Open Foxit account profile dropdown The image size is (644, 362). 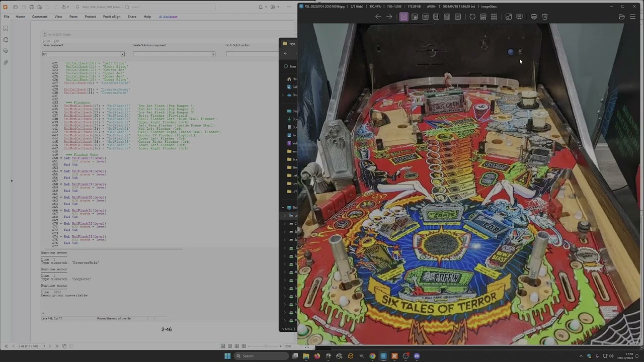click(274, 7)
